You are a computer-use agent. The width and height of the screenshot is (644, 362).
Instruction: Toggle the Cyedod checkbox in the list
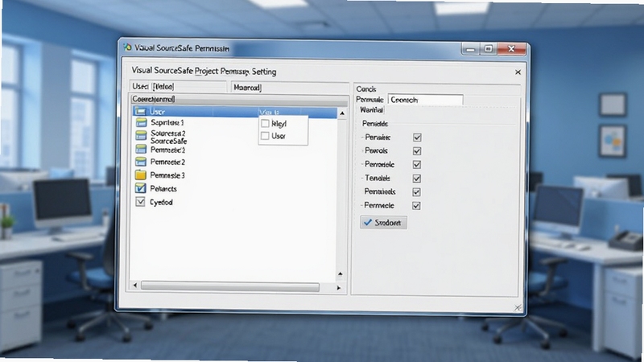140,202
